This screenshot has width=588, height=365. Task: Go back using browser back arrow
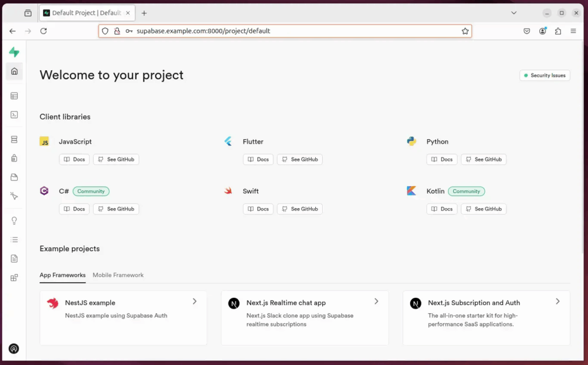coord(13,31)
